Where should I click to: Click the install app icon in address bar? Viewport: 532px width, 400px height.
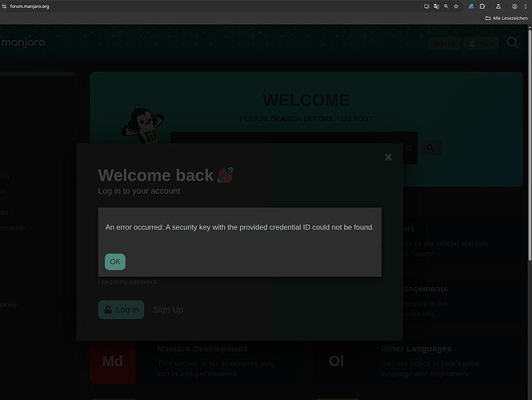pyautogui.click(x=426, y=6)
